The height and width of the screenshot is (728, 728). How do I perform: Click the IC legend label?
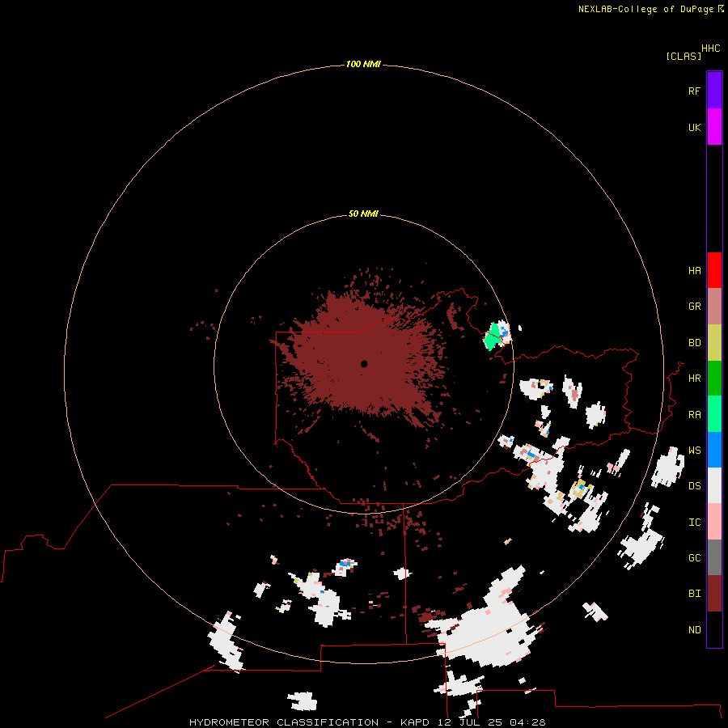pyautogui.click(x=694, y=523)
